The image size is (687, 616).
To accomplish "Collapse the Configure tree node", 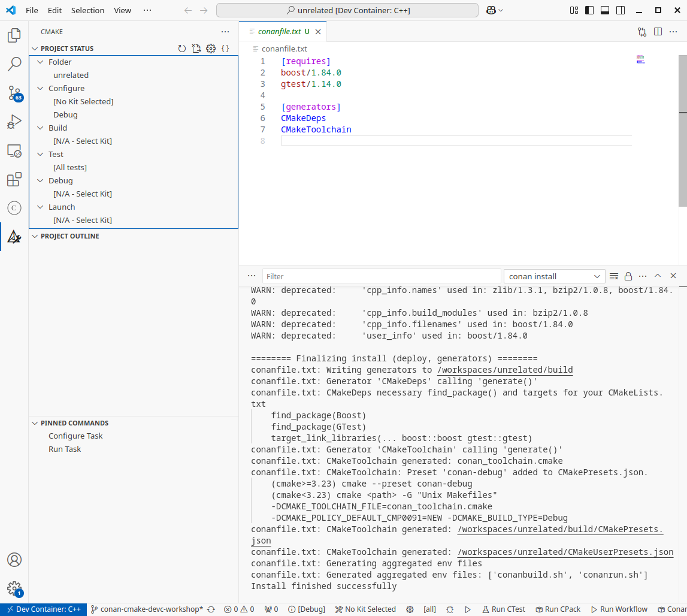I will click(40, 88).
